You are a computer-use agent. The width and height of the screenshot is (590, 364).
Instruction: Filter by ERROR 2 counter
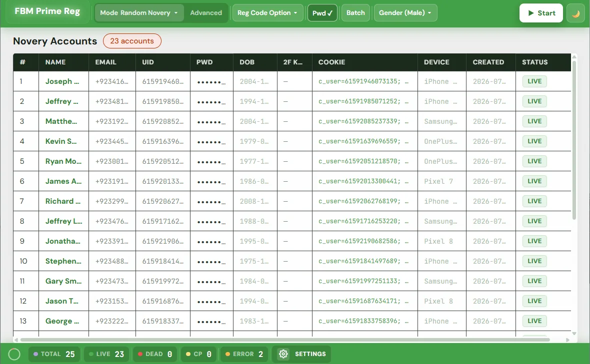click(244, 354)
